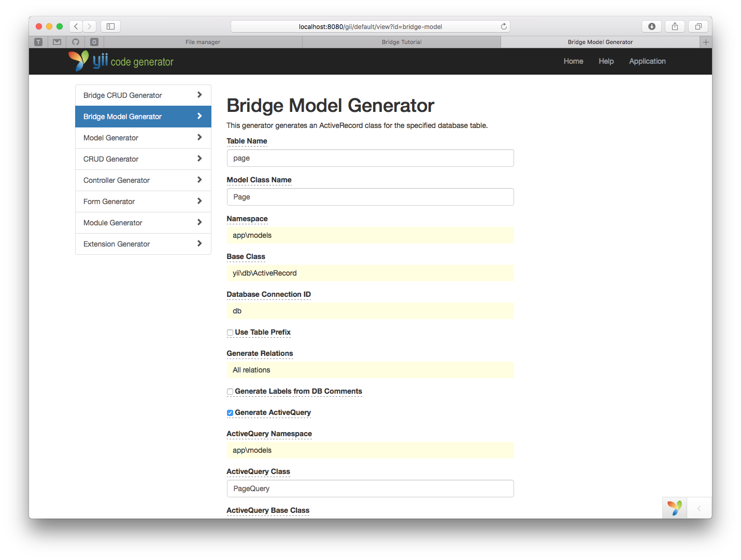This screenshot has height=560, width=741.
Task: Edit the Database Connection ID field
Action: click(x=370, y=311)
